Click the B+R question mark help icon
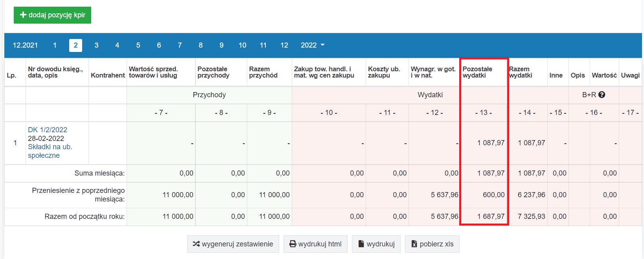This screenshot has width=644, height=259. pos(602,95)
